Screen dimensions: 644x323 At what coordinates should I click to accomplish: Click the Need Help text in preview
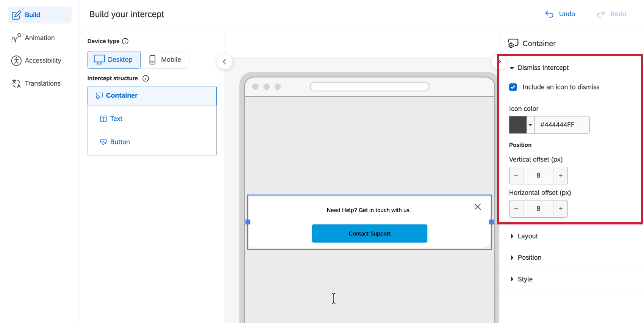point(369,210)
